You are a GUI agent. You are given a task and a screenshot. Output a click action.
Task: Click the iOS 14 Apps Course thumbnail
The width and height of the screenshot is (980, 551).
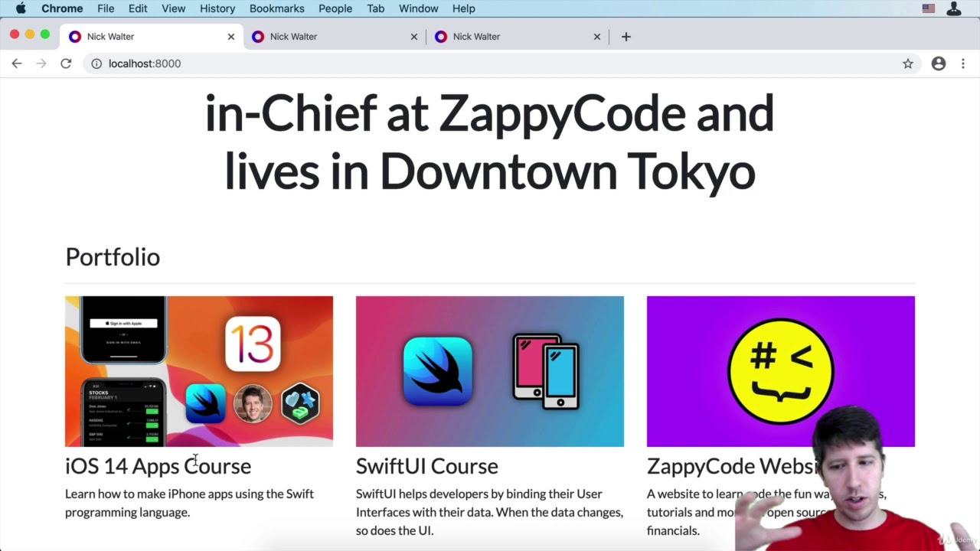[199, 371]
